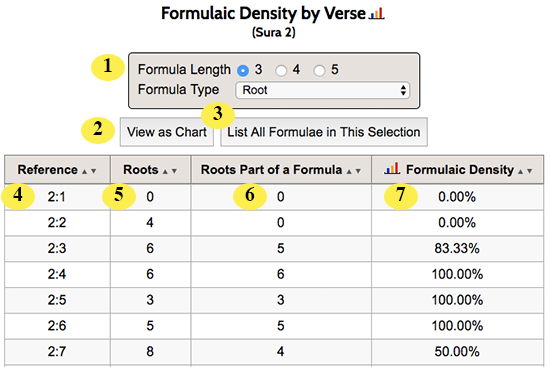Sort Reference column descending arrow
The width and height of the screenshot is (550, 367).
(94, 171)
